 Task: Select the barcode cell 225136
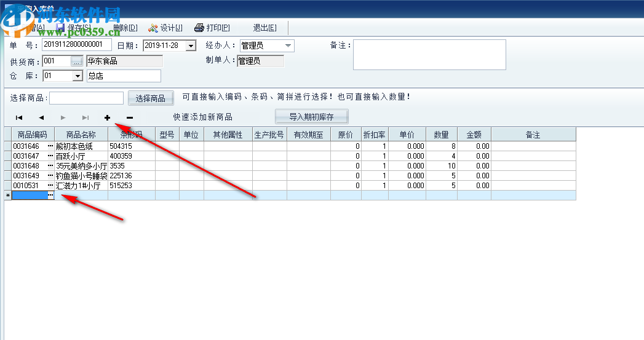pos(132,176)
